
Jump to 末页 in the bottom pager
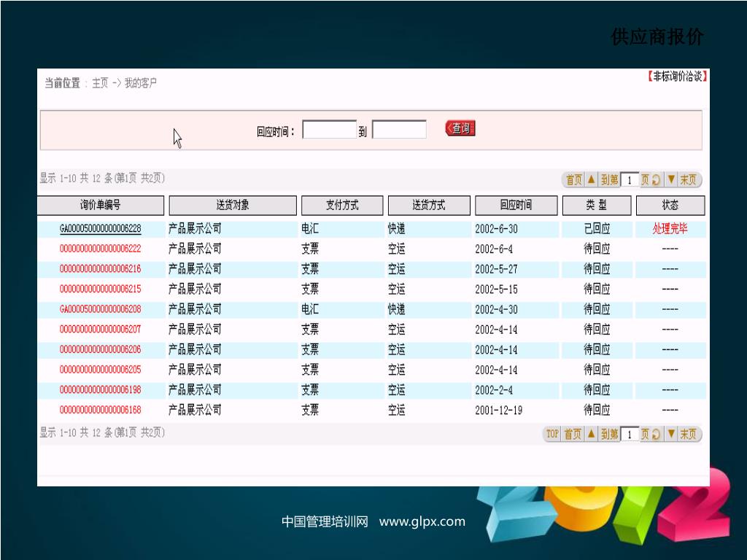click(x=689, y=435)
